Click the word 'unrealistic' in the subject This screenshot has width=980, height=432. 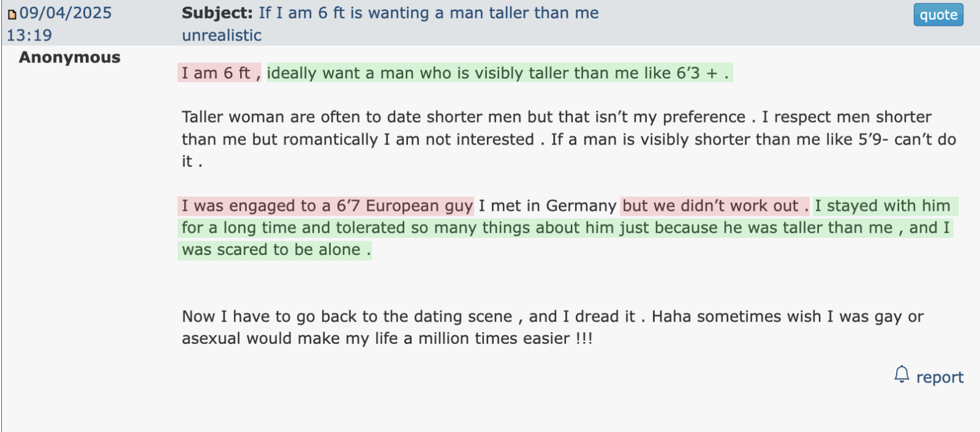(x=222, y=36)
